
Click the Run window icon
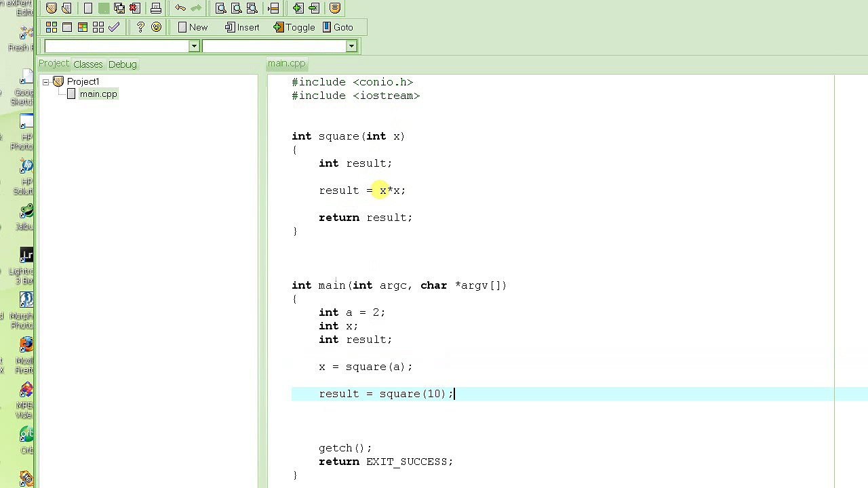click(x=67, y=27)
